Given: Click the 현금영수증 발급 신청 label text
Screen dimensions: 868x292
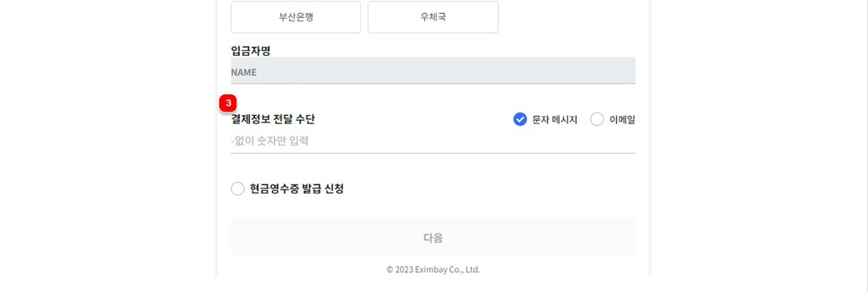Looking at the screenshot, I should click(297, 189).
